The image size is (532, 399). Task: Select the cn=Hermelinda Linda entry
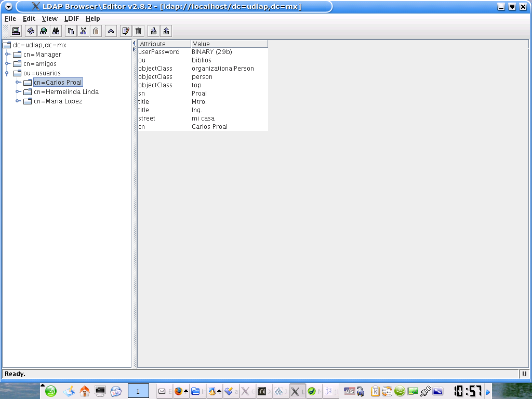pyautogui.click(x=66, y=92)
